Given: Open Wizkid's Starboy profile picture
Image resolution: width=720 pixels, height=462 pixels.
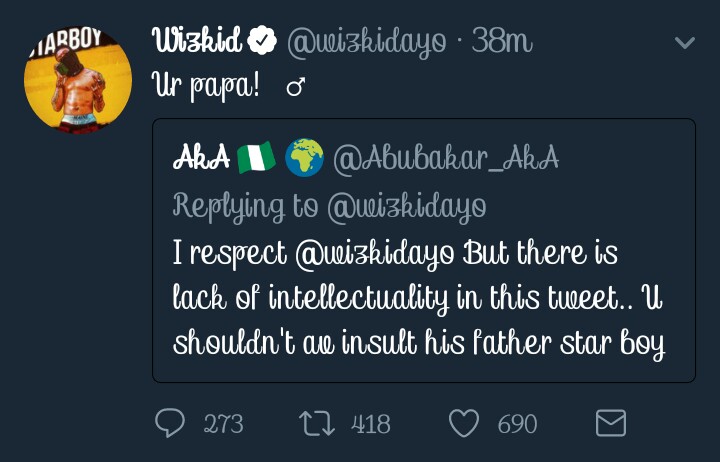Looking at the screenshot, I should 78,80.
